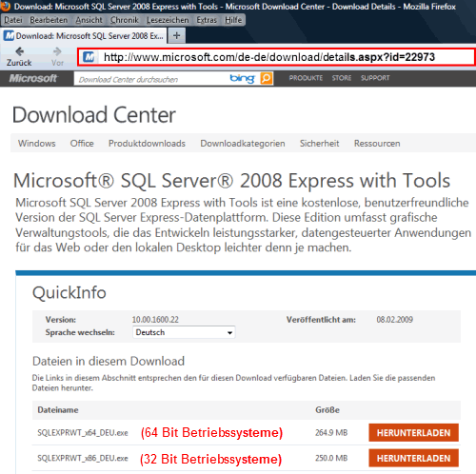Click HERUNTERLADEN for SQLEXPRWT_x64_DEU.exe

(413, 433)
